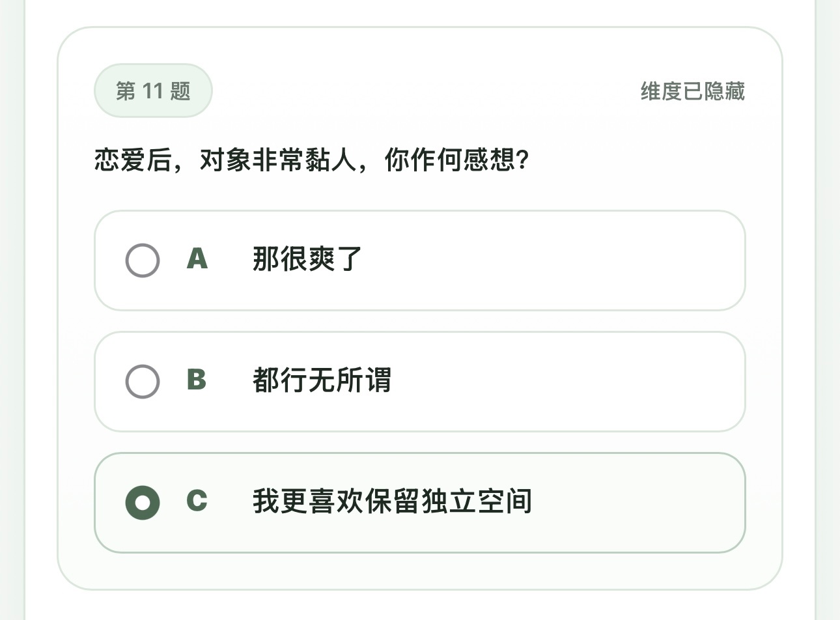Click the letter C inside the third option
The height and width of the screenshot is (620, 840).
click(197, 502)
